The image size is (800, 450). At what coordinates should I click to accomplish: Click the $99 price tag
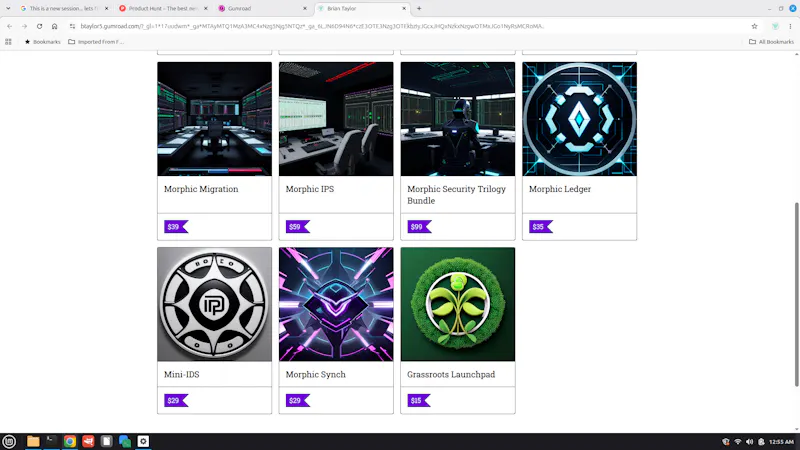point(419,227)
